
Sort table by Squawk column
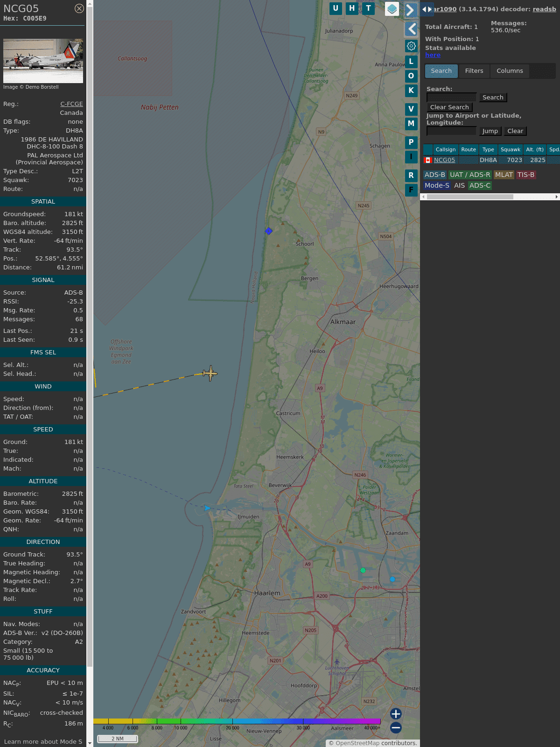(511, 149)
